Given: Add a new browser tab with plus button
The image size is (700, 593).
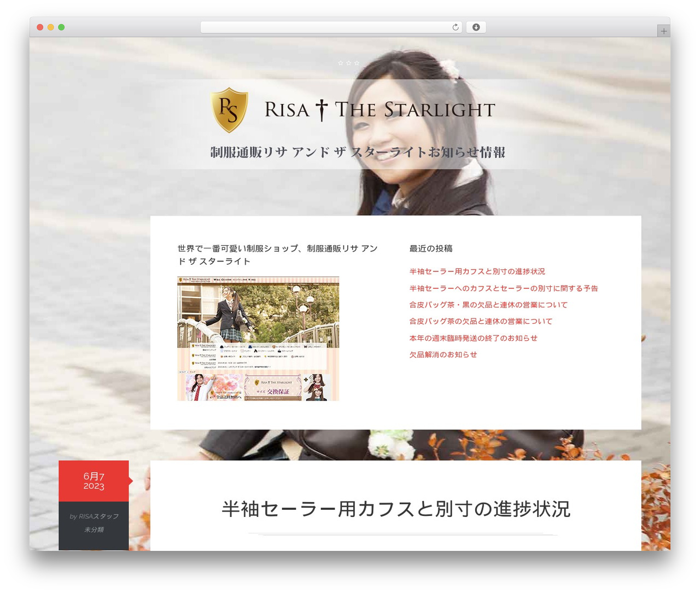Looking at the screenshot, I should tap(663, 31).
